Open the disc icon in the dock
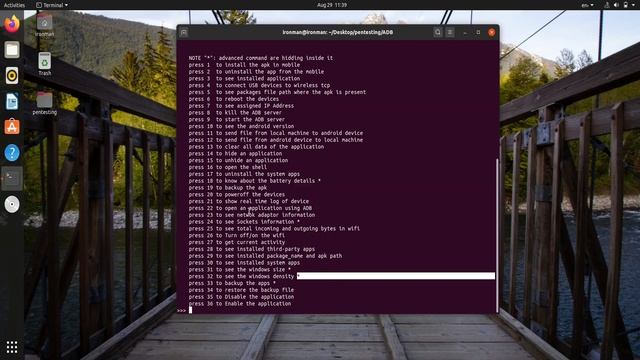 point(12,204)
